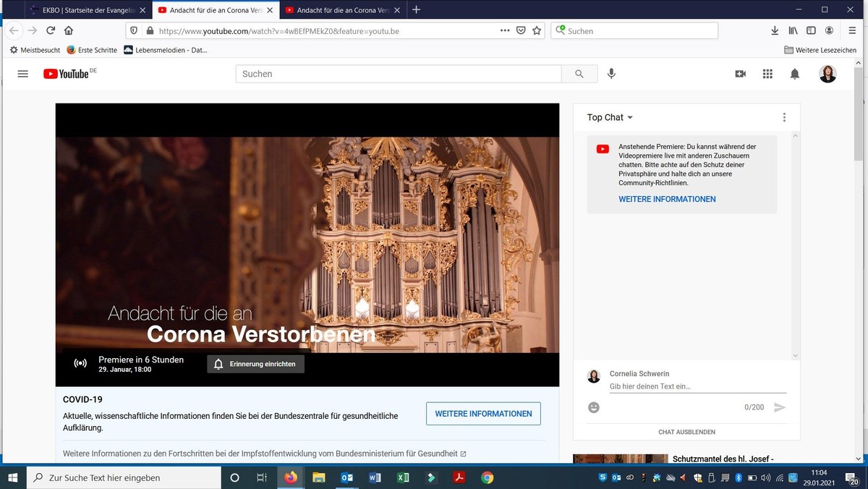The height and width of the screenshot is (489, 868).
Task: Click the video player premiere image
Action: pos(307,244)
